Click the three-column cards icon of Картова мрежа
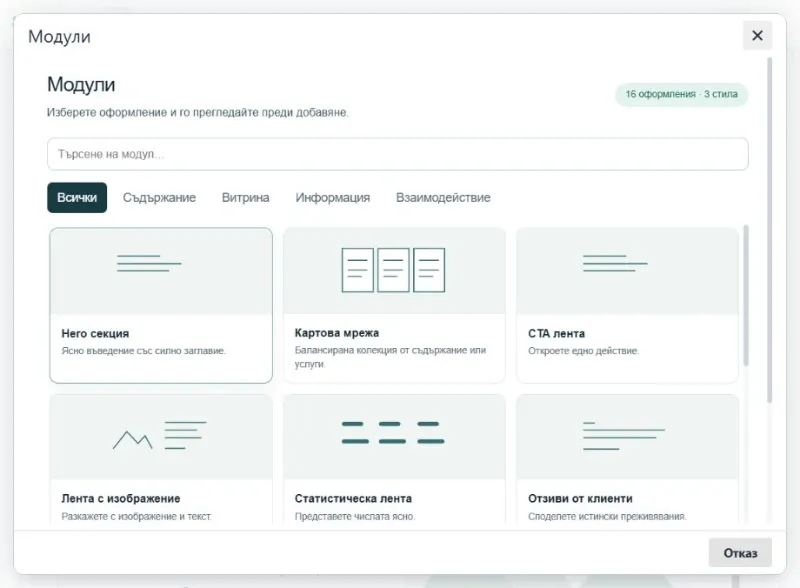Screen dimensions: 800x588 (393, 270)
